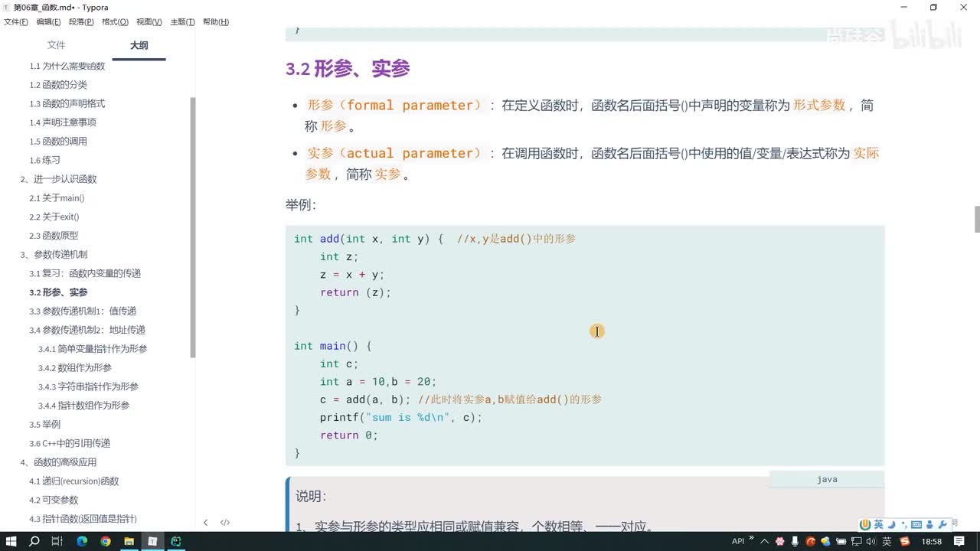Image resolution: width=980 pixels, height=551 pixels.
Task: Click the outline sidebar scrollbar thumb
Action: (193, 227)
